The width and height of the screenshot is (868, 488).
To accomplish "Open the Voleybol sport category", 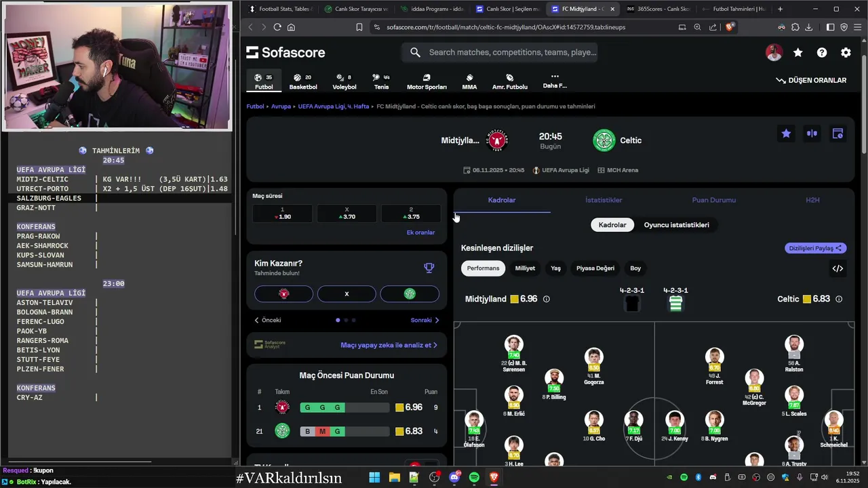I will (x=344, y=82).
